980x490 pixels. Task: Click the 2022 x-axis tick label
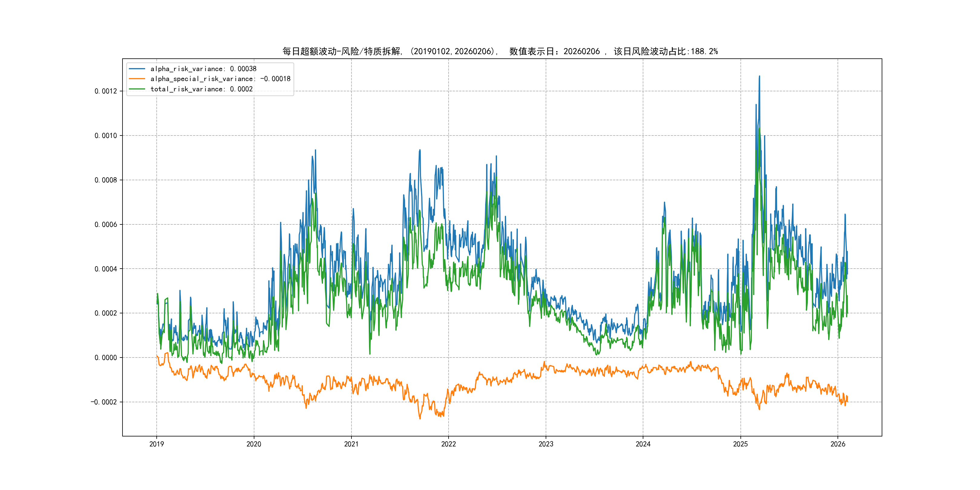(449, 444)
